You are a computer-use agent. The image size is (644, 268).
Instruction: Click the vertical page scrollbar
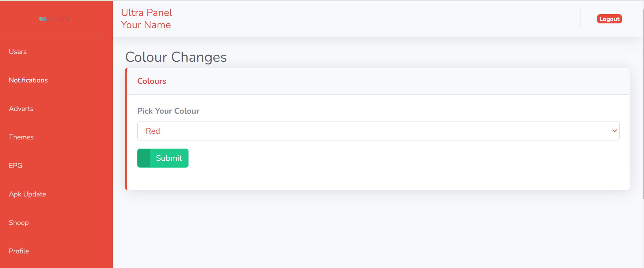(643, 102)
